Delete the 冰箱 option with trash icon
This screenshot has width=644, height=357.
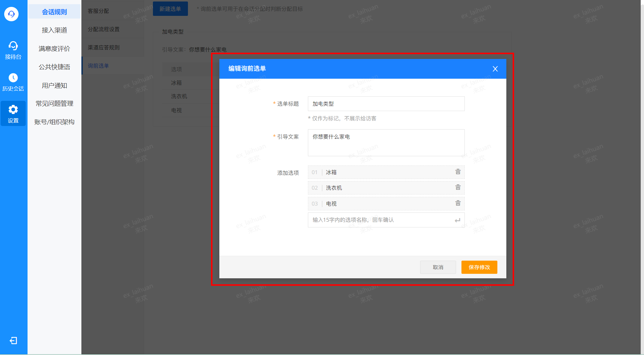point(458,172)
